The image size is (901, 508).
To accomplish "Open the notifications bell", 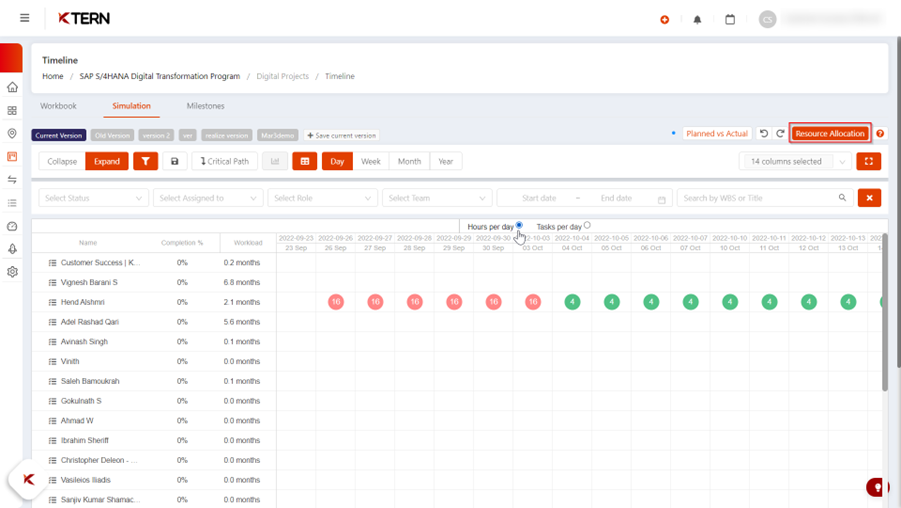I will [x=697, y=20].
